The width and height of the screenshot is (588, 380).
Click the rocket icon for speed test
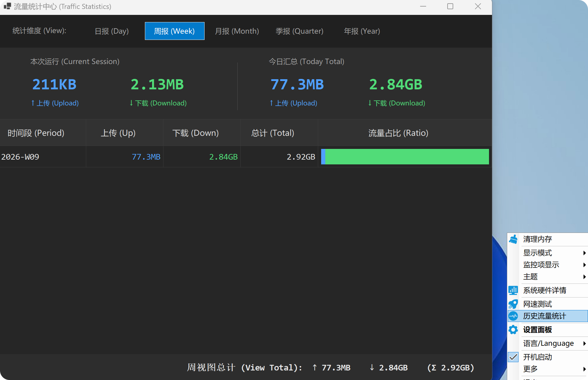click(513, 304)
